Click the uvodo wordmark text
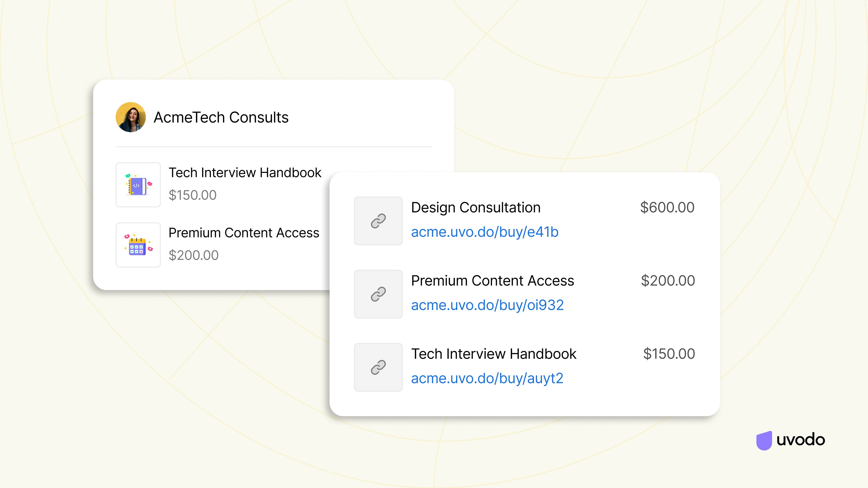 pos(801,440)
